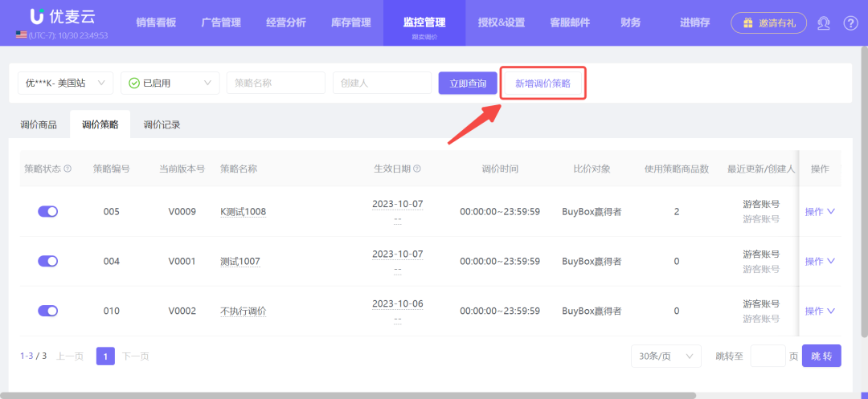Open 销售看板 menu
868x399 pixels.
[x=156, y=22]
